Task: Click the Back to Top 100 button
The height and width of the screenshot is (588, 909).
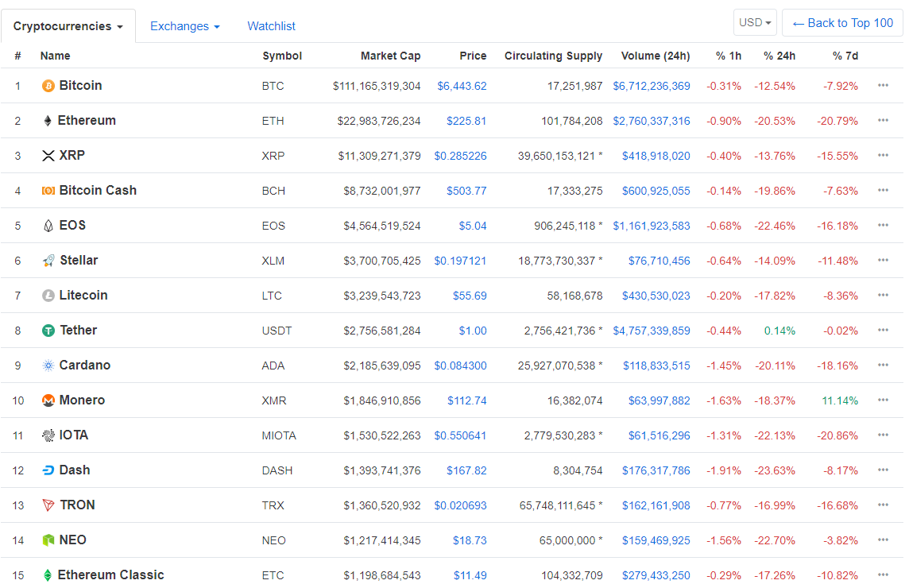Action: tap(841, 22)
